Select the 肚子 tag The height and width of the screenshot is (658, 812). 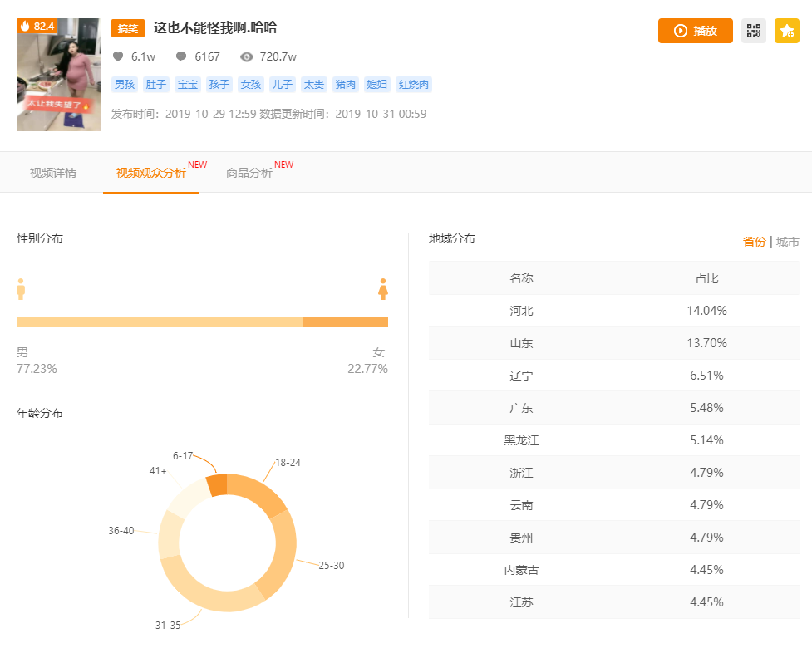(156, 85)
